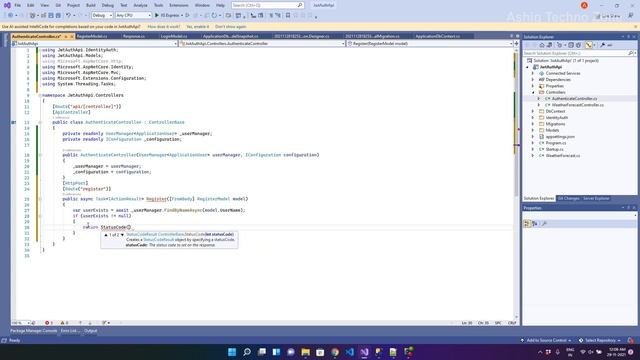The image size is (640, 360).
Task: Expand the Models folder
Action: pyautogui.click(x=533, y=130)
